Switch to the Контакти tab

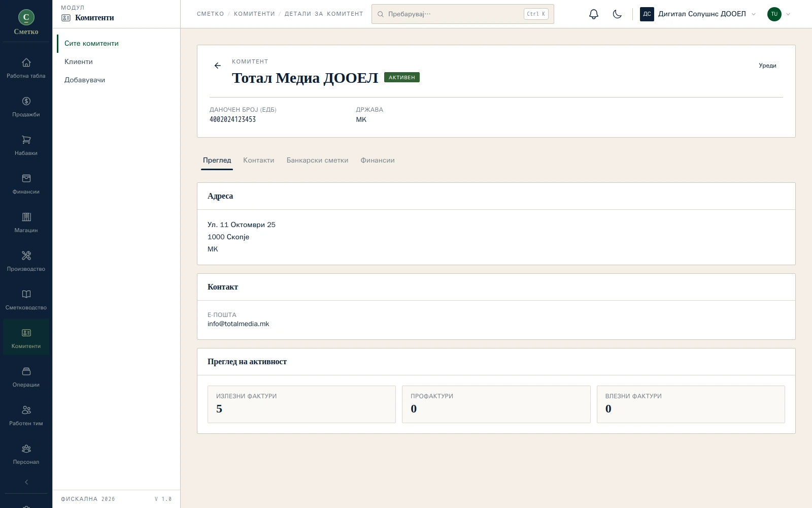(258, 161)
